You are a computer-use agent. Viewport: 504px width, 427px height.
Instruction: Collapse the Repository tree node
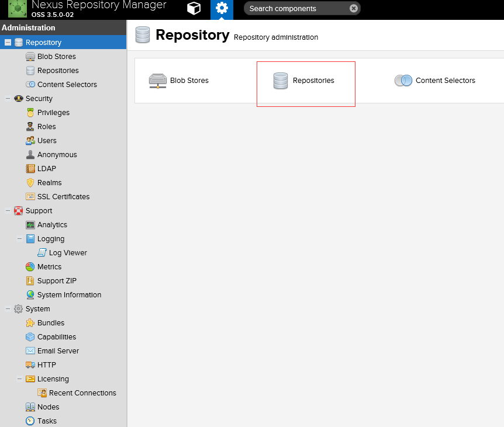pos(8,43)
